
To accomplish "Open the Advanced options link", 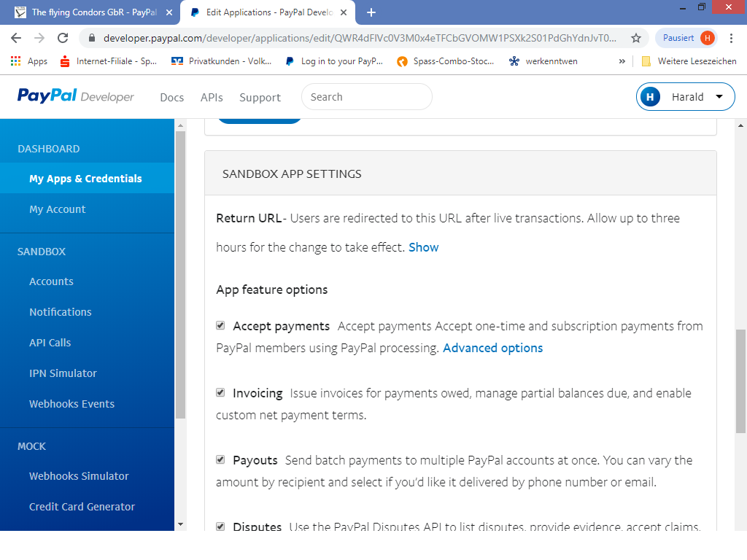I will (x=492, y=348).
